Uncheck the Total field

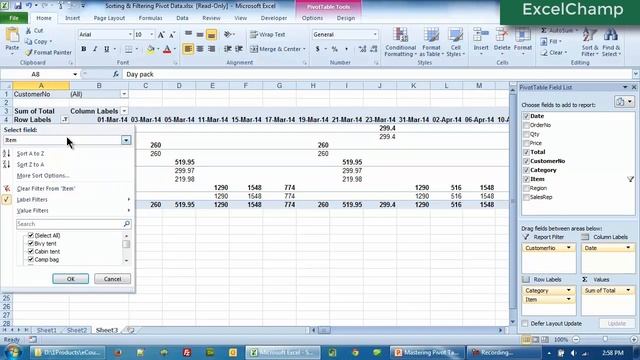point(526,152)
